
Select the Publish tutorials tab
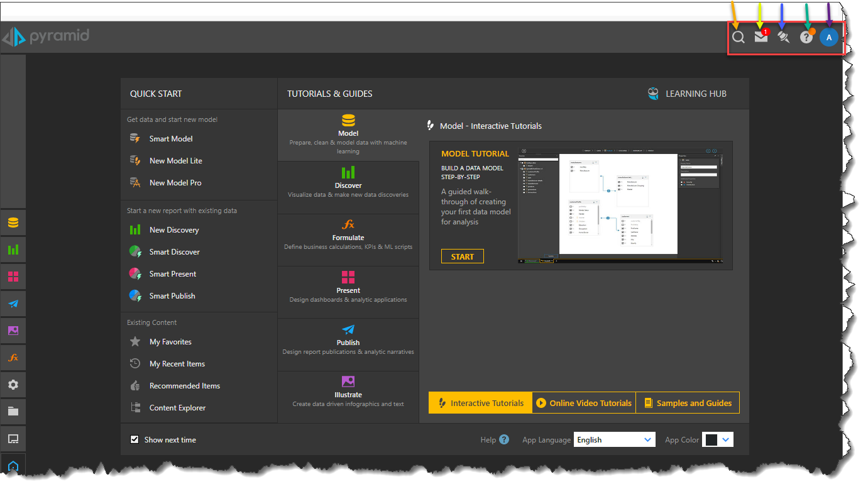point(348,344)
